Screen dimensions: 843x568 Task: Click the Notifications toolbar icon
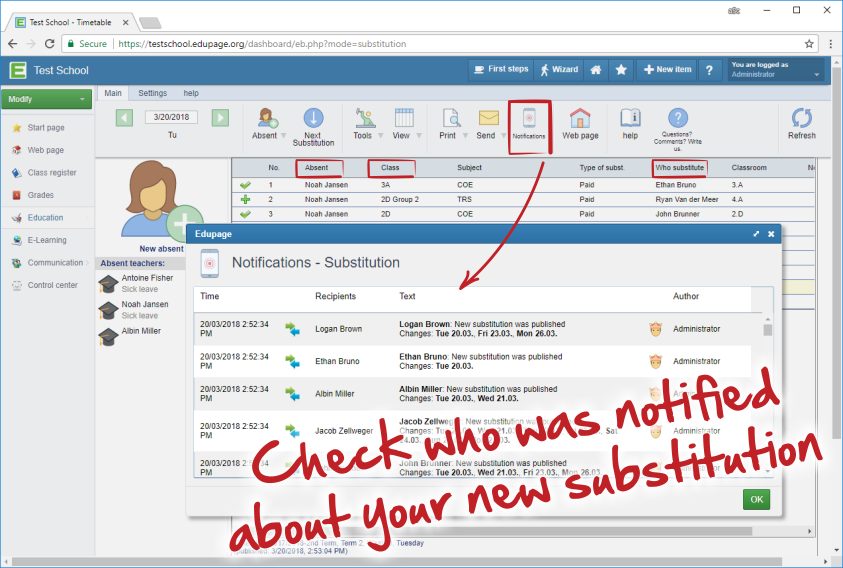(x=529, y=121)
